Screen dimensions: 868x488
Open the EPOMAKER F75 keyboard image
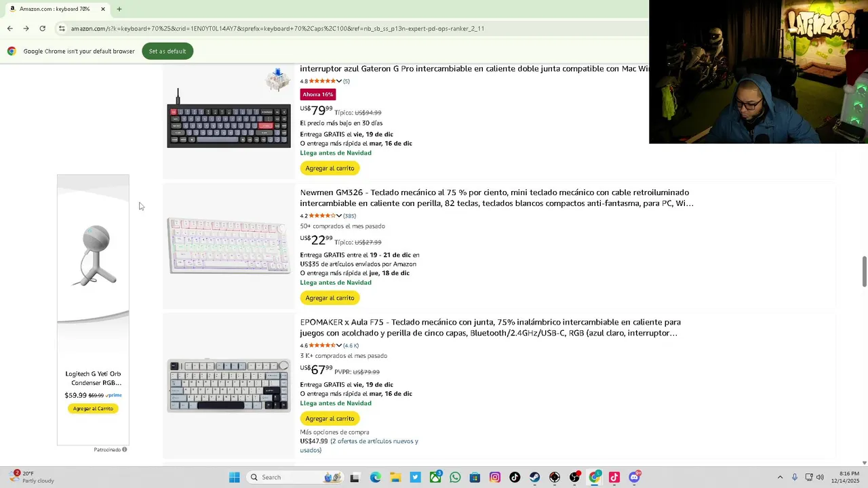click(x=229, y=386)
